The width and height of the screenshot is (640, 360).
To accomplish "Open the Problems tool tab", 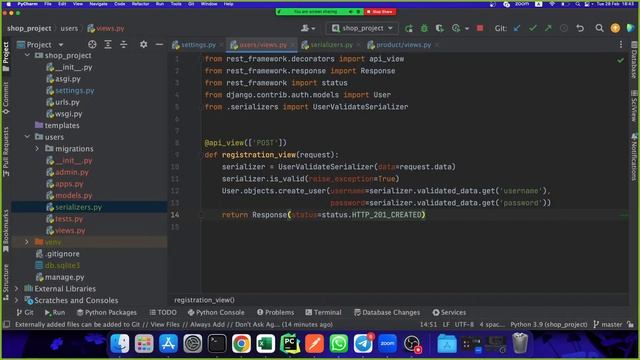I will coord(276,312).
